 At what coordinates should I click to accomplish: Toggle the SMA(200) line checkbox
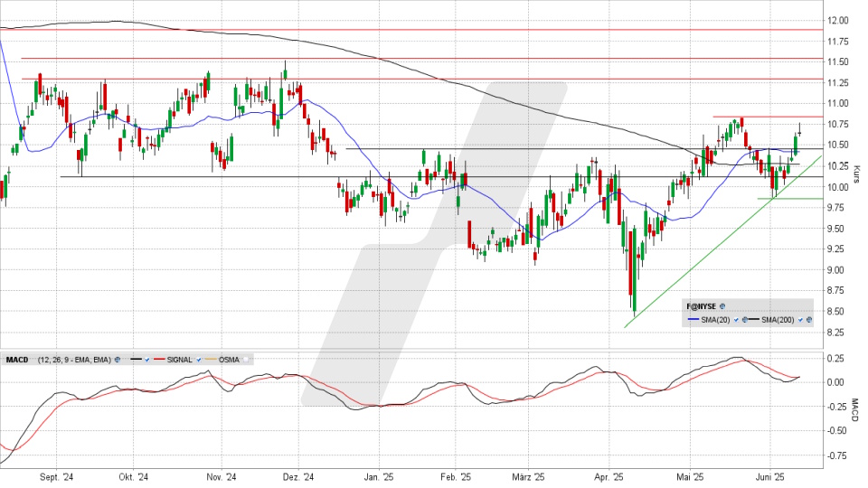(800, 320)
